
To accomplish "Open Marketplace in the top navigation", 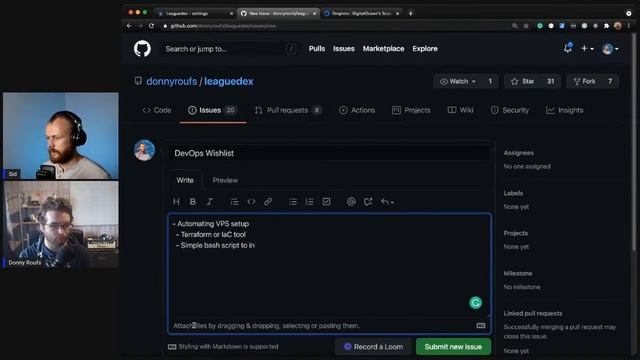I will [383, 49].
